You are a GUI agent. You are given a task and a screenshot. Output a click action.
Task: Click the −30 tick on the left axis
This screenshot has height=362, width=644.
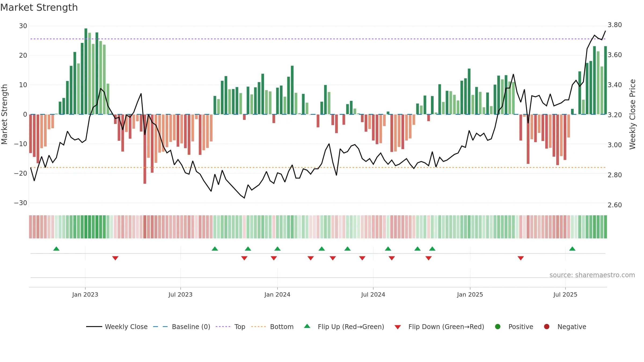[21, 203]
